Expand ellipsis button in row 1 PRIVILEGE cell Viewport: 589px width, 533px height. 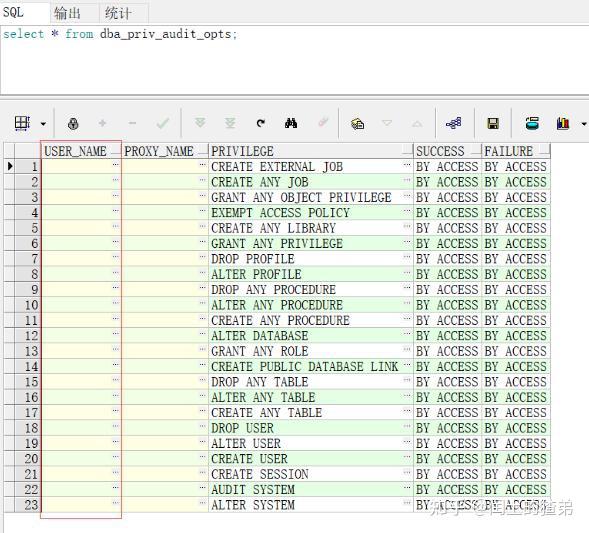tap(407, 165)
